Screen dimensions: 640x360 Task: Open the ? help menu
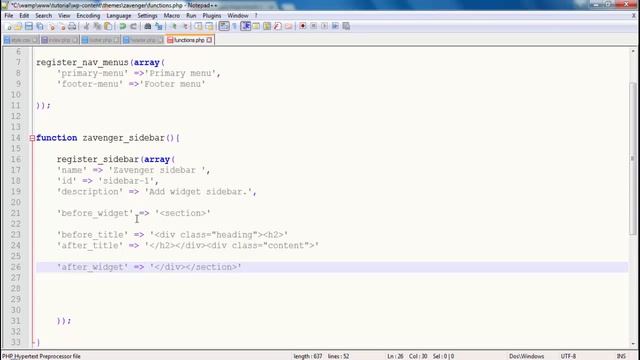256,16
